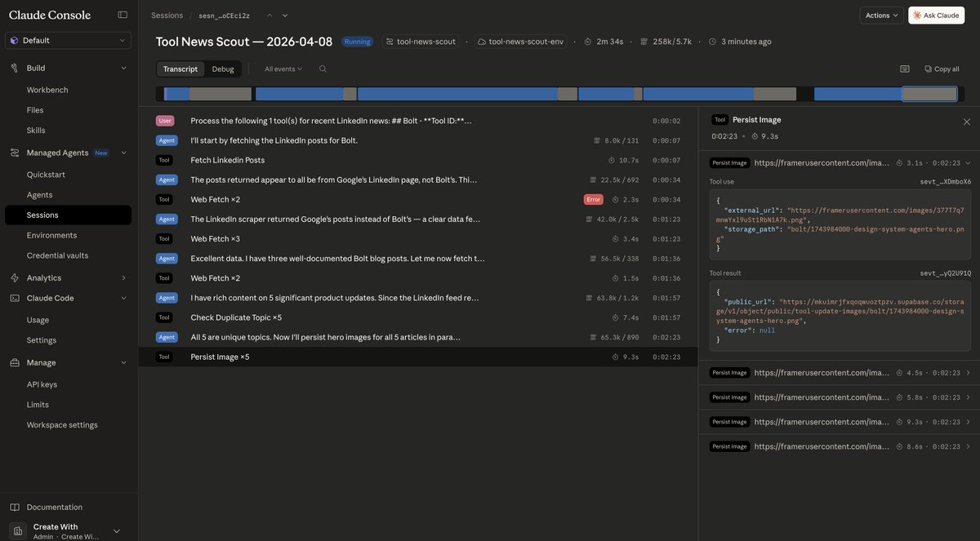980x541 pixels.
Task: Open the Create With account switcher chevron
Action: point(117,530)
